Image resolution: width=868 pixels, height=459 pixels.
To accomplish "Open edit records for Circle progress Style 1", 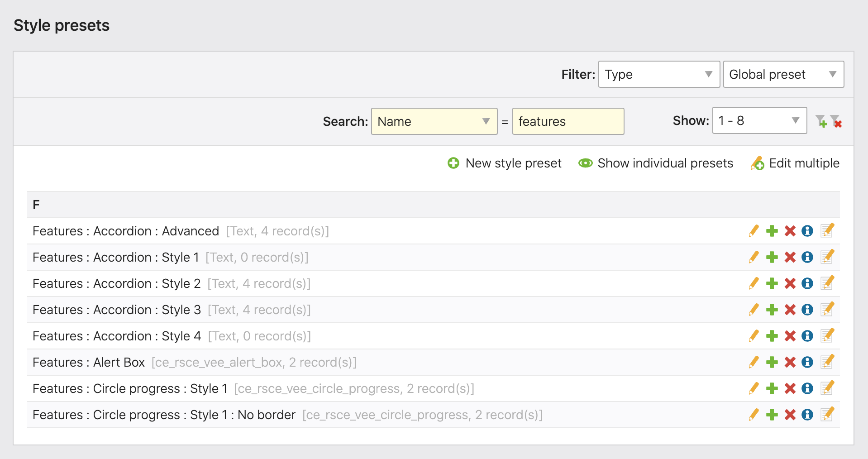I will (x=827, y=388).
